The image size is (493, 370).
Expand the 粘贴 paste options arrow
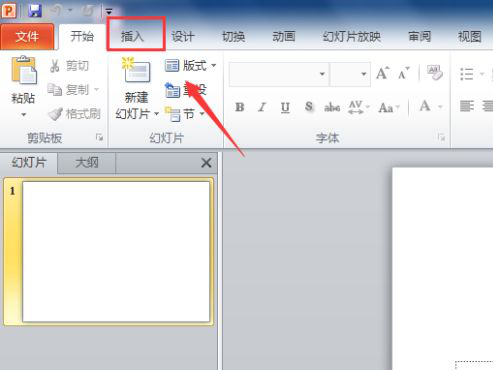[x=23, y=115]
